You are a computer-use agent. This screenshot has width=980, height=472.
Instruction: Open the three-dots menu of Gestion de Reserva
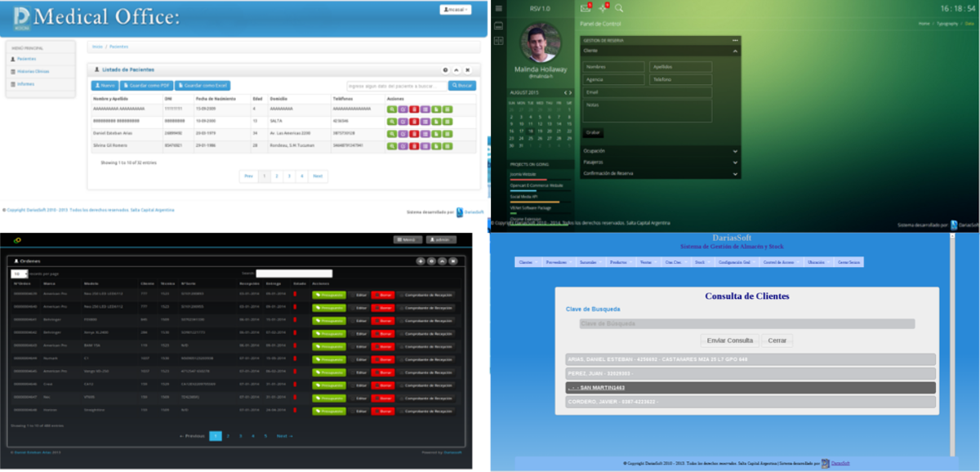point(735,40)
